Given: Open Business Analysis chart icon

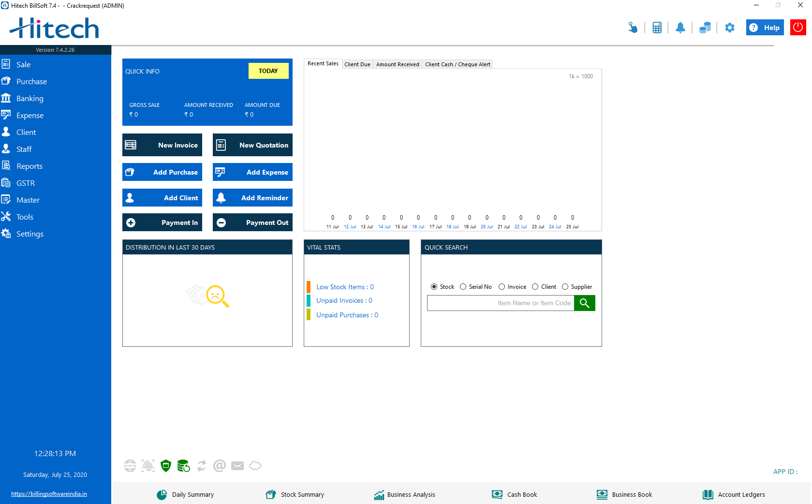Looking at the screenshot, I should pyautogui.click(x=379, y=495).
